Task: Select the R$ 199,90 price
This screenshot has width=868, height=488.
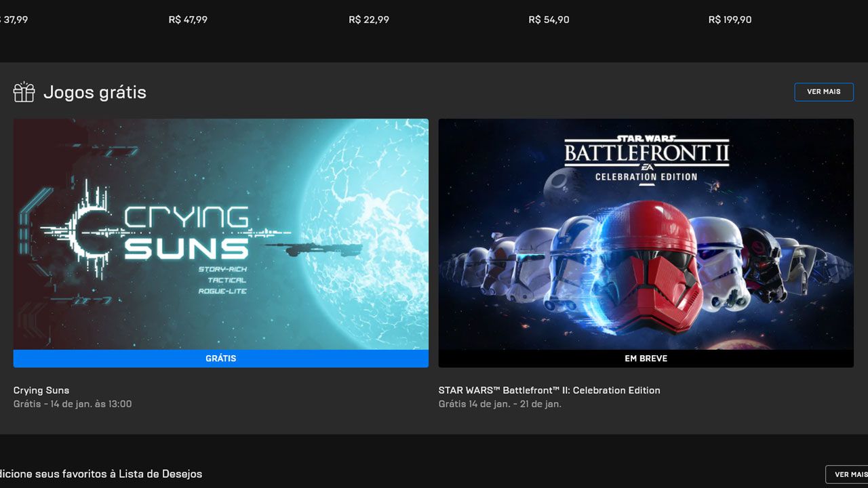Action: point(730,20)
